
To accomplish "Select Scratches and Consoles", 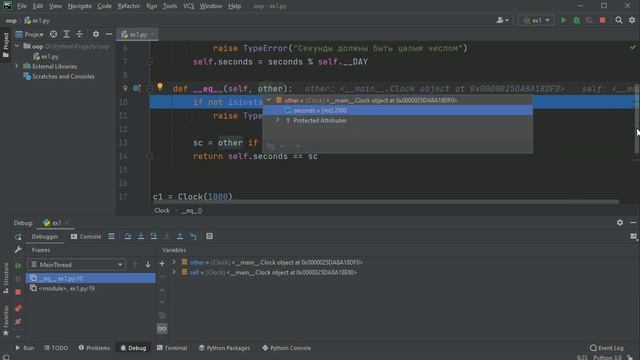I will click(x=59, y=76).
